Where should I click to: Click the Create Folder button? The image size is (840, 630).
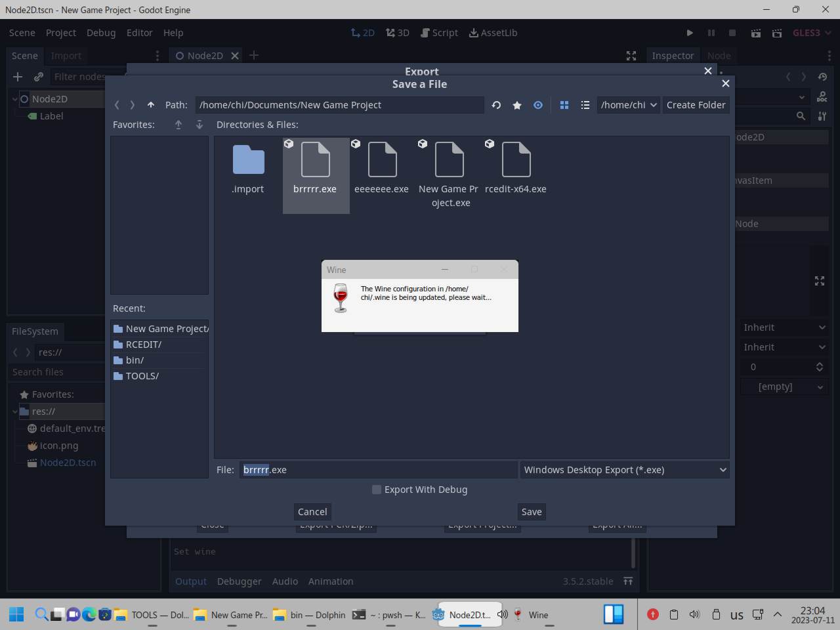coord(696,105)
